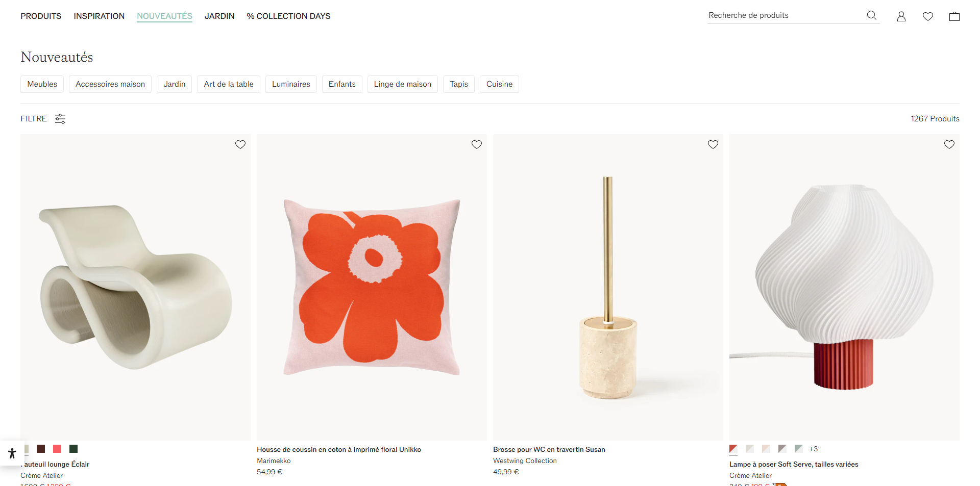Go to % COLLECTION DAYS
Image resolution: width=980 pixels, height=486 pixels.
(288, 16)
